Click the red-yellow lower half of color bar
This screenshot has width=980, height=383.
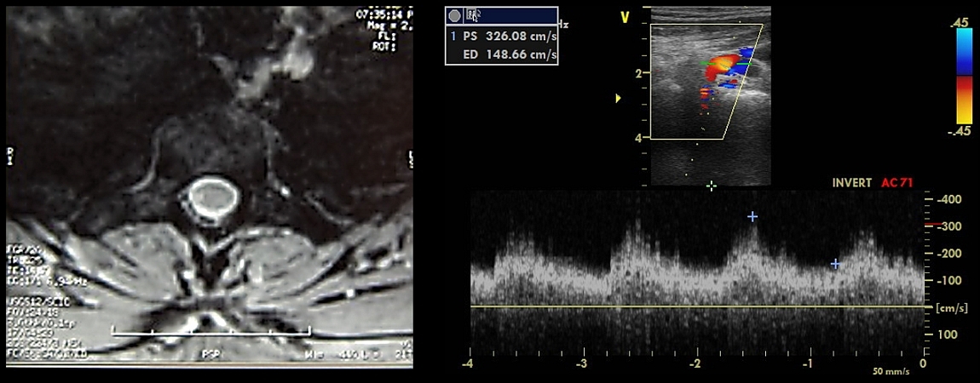pyautogui.click(x=963, y=100)
